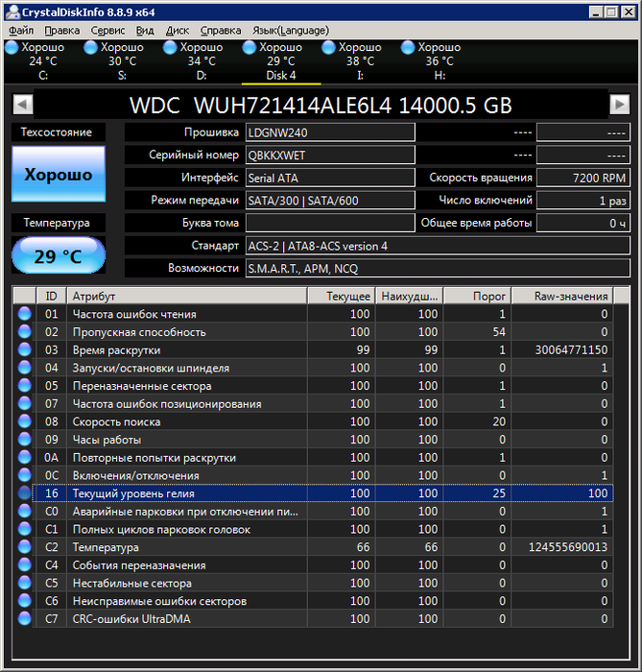
Task: Click the Стандарт field ACS-2 | ATA8-ACS
Action: [438, 246]
